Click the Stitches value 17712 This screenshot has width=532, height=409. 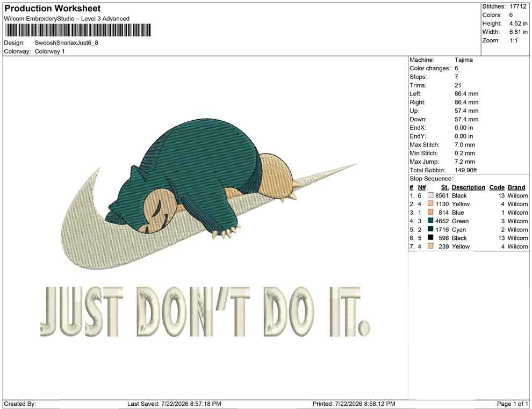tap(517, 6)
